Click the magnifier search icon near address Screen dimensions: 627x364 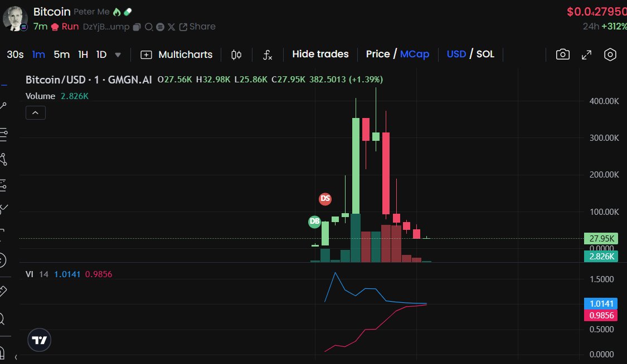click(x=149, y=27)
